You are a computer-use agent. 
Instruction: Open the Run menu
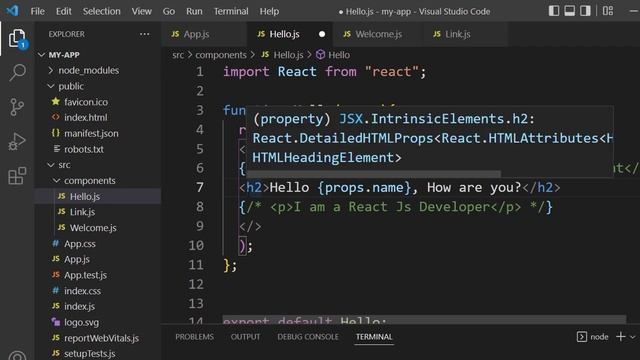194,11
